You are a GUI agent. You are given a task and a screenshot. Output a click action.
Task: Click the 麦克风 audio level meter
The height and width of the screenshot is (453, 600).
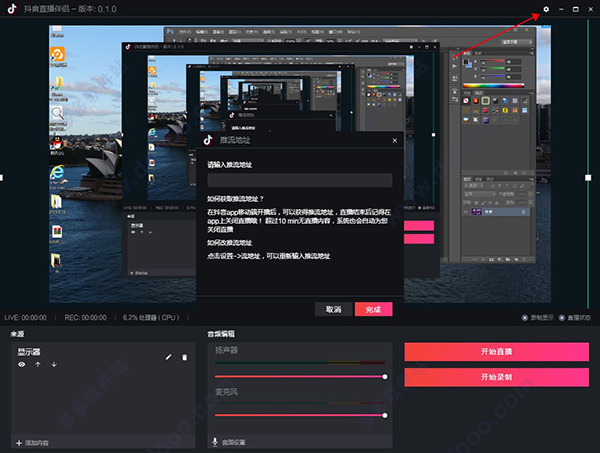pyautogui.click(x=300, y=403)
